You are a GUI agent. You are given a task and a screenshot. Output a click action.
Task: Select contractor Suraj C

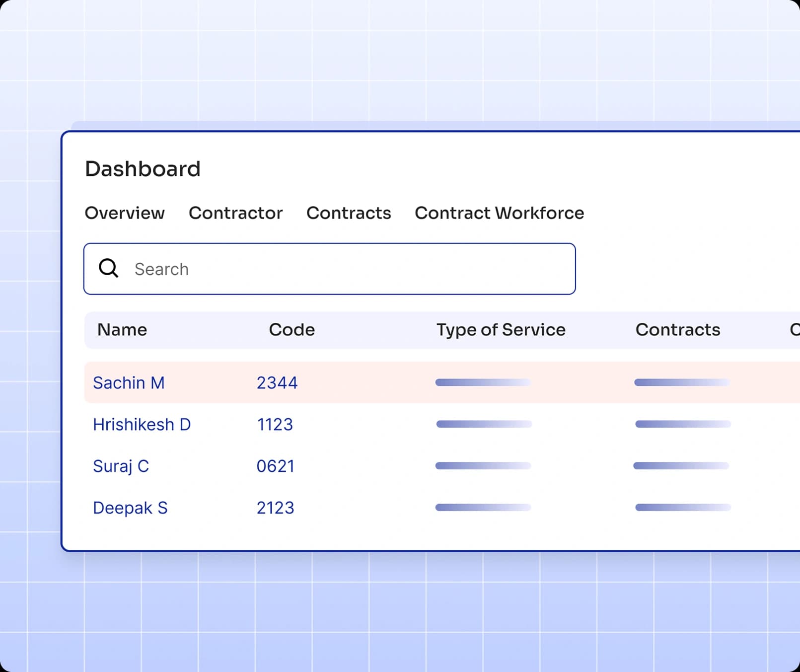(x=121, y=466)
